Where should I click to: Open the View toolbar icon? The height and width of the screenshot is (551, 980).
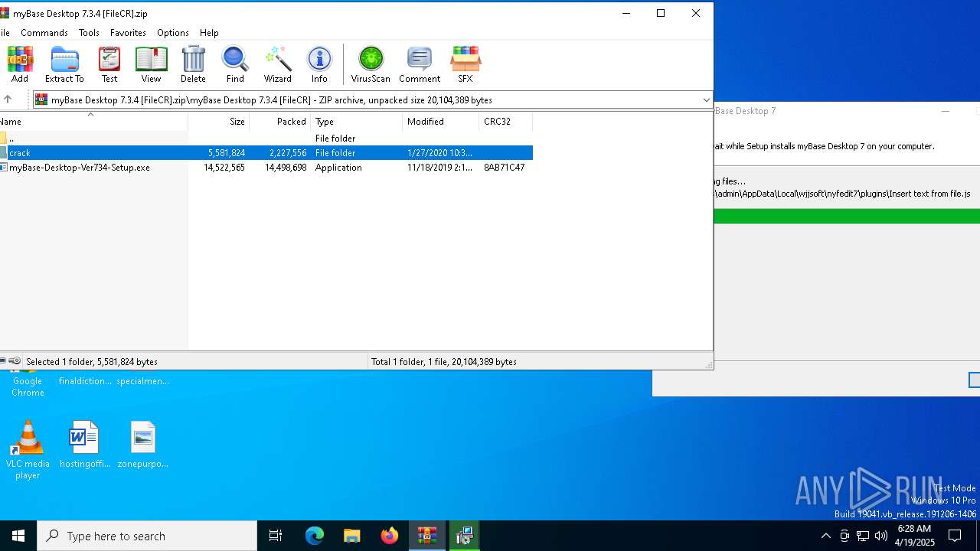click(151, 64)
